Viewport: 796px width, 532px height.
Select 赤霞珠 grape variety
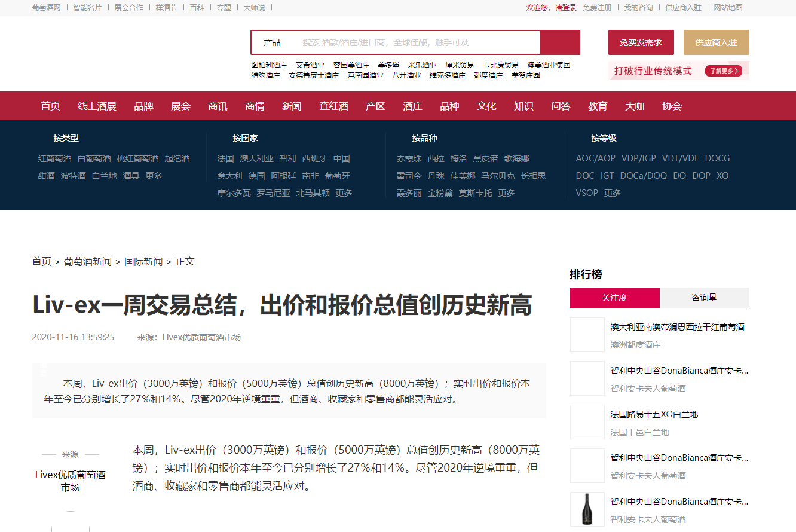click(409, 158)
